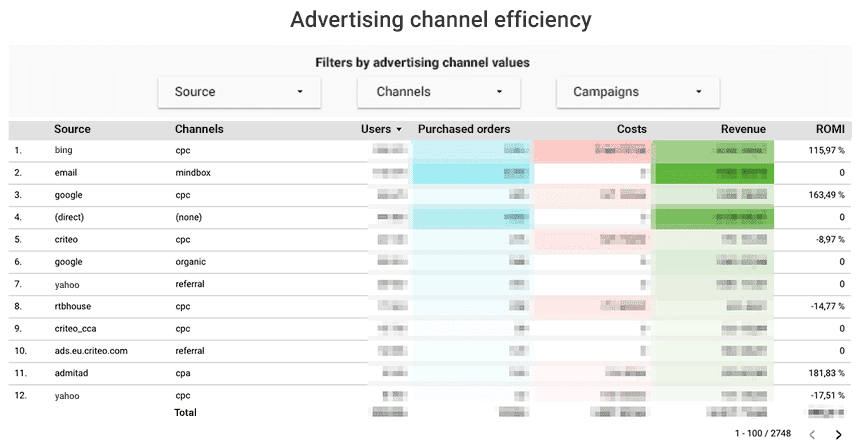Click the red bing Costs cell

click(592, 150)
